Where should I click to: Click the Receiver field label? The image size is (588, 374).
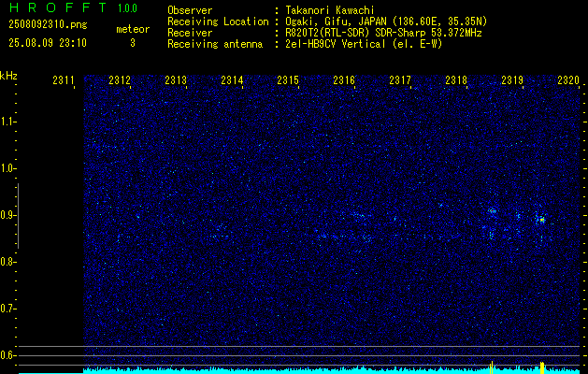(190, 33)
